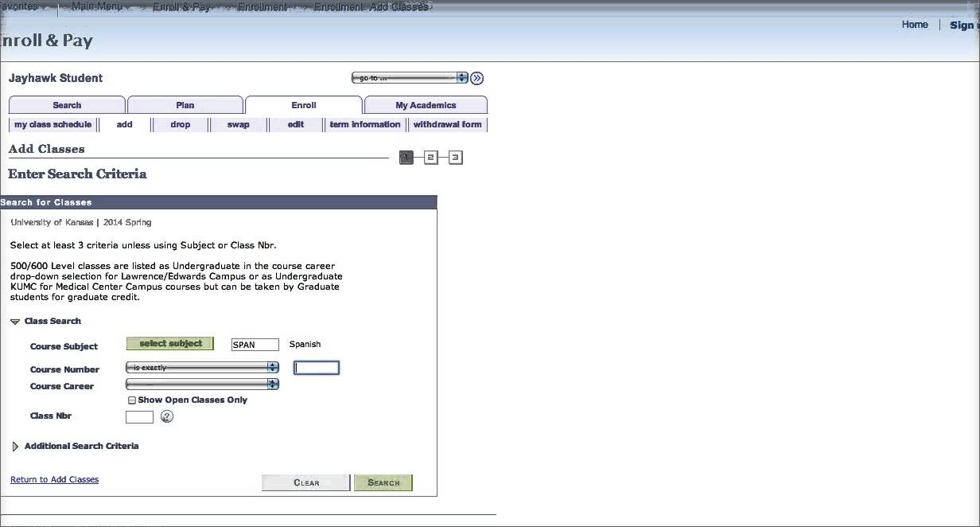Open the 'go to ...' dropdown
This screenshot has height=527, width=980.
pos(410,78)
